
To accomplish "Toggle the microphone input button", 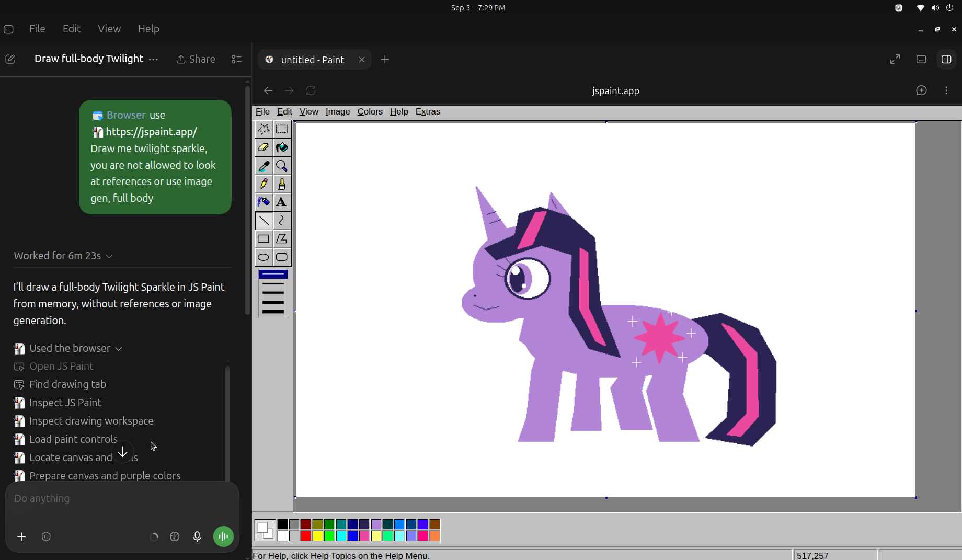I will click(197, 536).
